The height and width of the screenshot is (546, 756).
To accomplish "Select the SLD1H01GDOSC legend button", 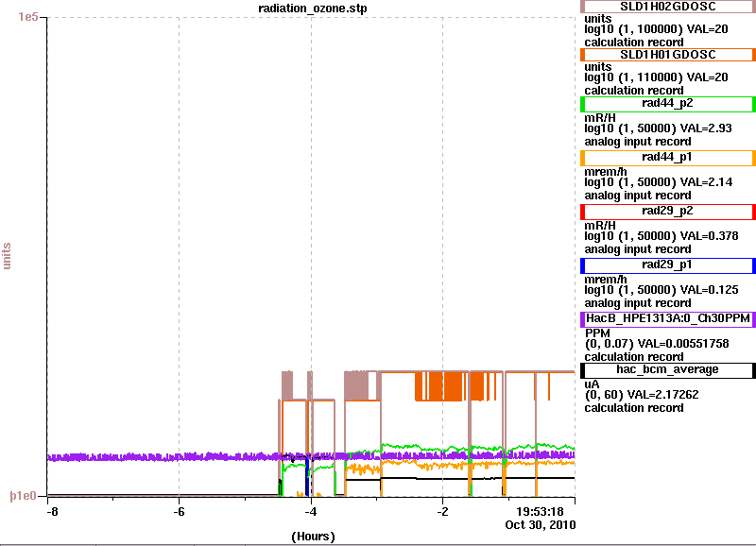I will (668, 55).
